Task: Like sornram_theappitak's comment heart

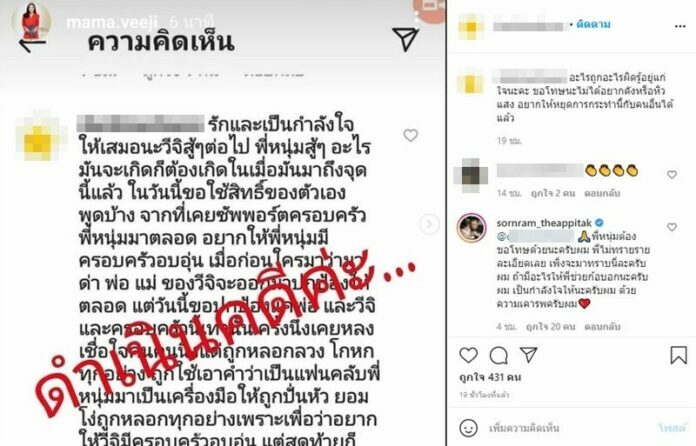Action: (x=672, y=227)
